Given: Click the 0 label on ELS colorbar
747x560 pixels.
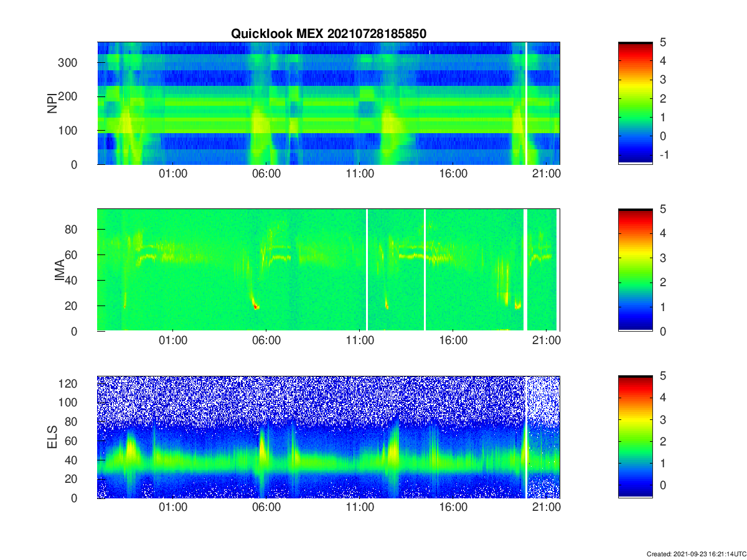Looking at the screenshot, I should point(663,487).
